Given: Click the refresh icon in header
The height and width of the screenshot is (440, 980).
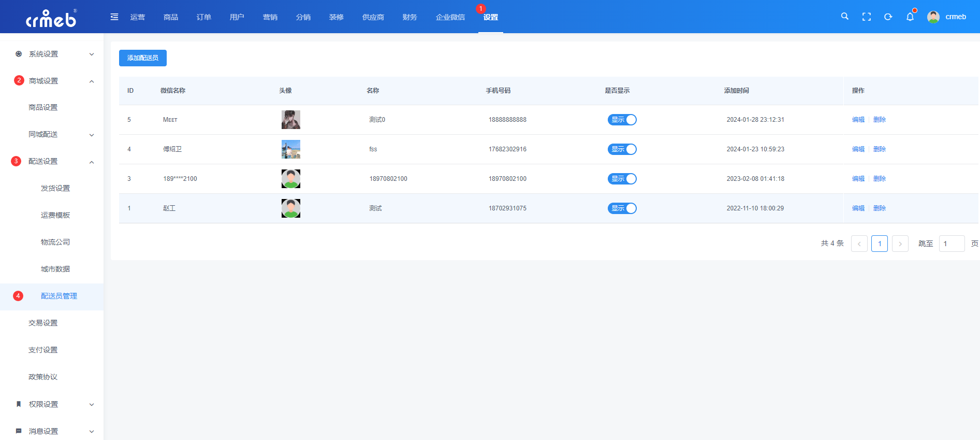Looking at the screenshot, I should [x=888, y=17].
